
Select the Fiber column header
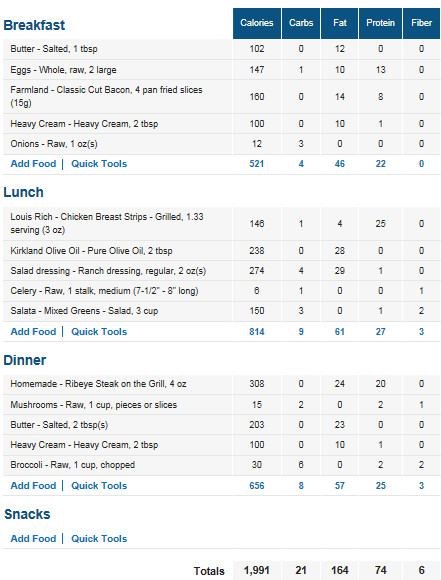421,23
